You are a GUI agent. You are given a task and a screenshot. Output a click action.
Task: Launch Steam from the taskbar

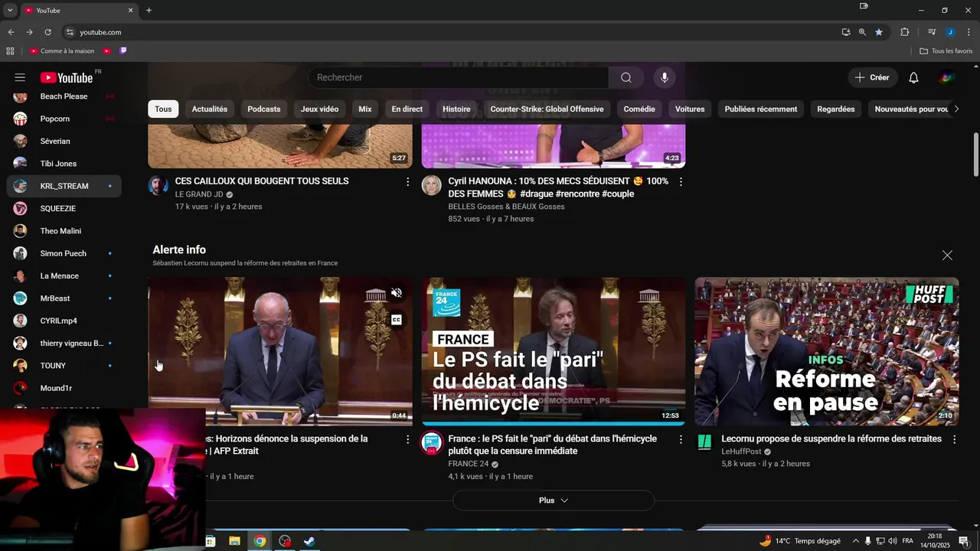click(x=309, y=541)
